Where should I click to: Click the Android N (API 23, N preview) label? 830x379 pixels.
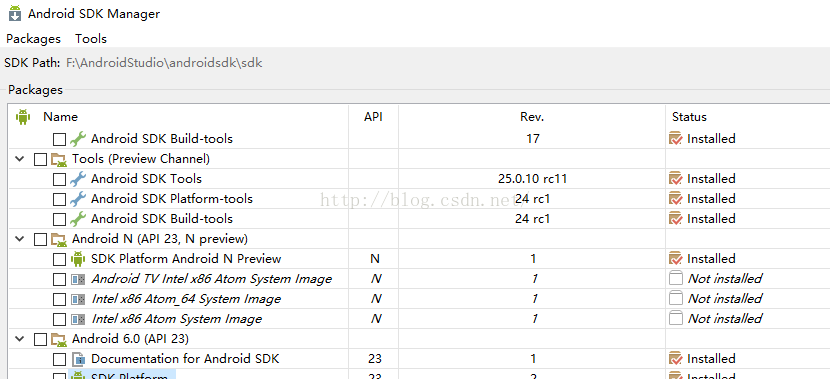pos(160,239)
